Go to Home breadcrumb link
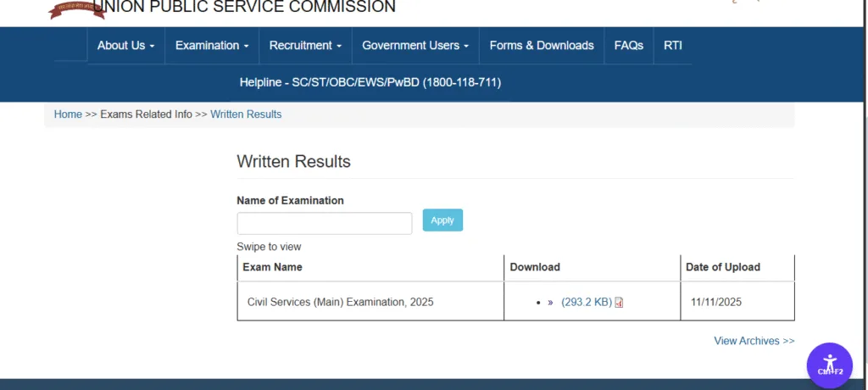Screen dimensions: 868x390 pos(68,114)
